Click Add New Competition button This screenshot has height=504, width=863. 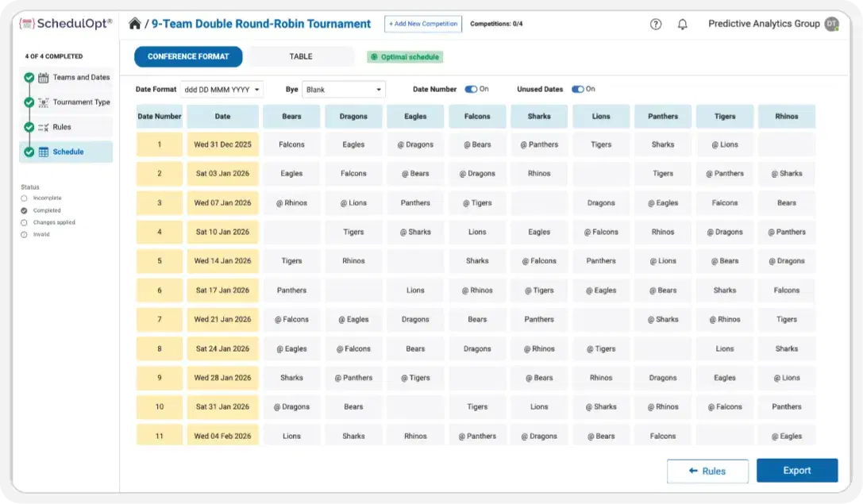pyautogui.click(x=422, y=24)
